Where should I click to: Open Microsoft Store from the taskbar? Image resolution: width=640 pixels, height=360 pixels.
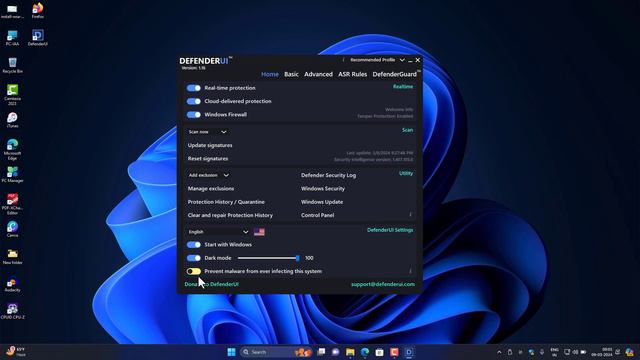point(379,352)
